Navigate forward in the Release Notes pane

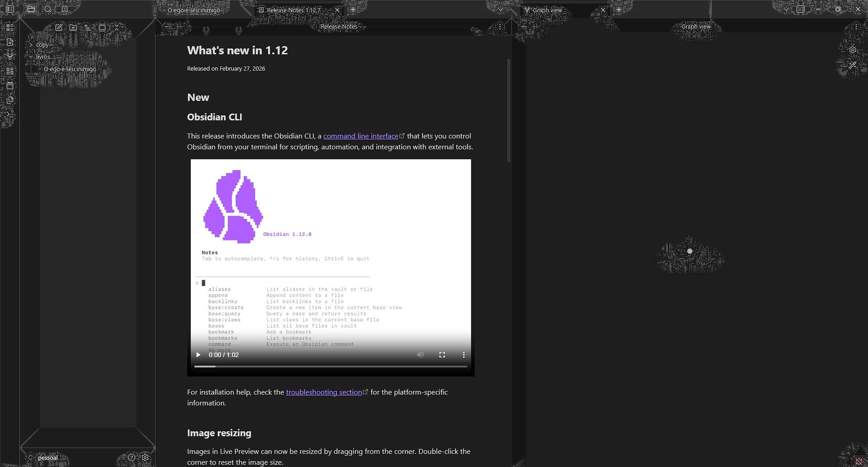179,27
